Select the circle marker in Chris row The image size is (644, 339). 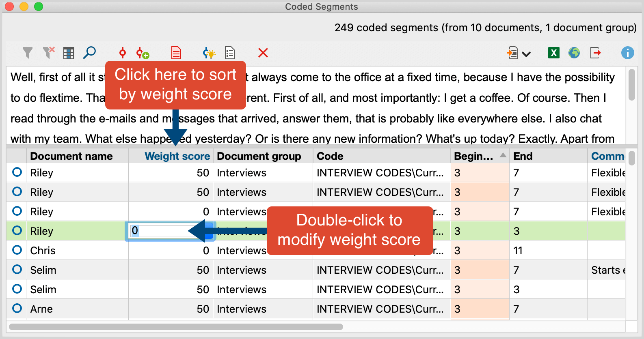[17, 250]
